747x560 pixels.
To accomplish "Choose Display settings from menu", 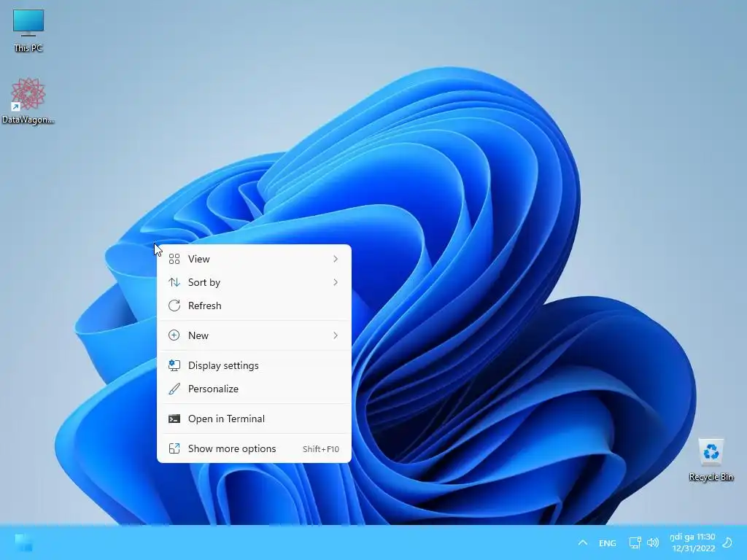I will pyautogui.click(x=254, y=366).
